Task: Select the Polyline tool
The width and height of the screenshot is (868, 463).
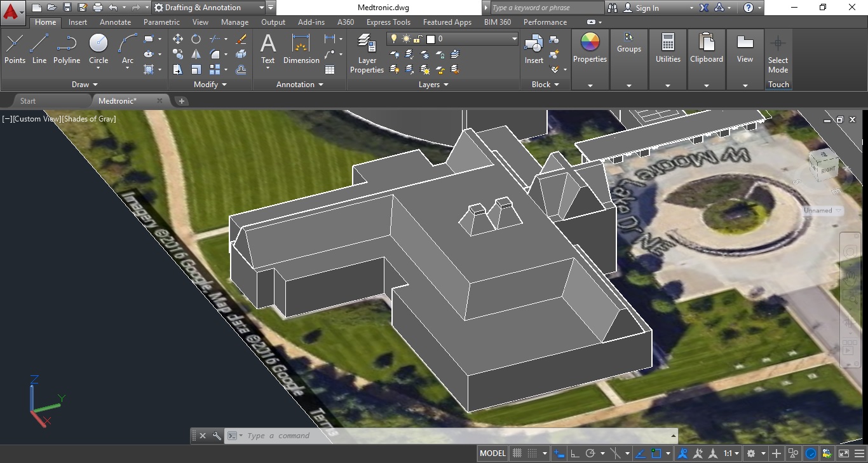Action: 66,48
